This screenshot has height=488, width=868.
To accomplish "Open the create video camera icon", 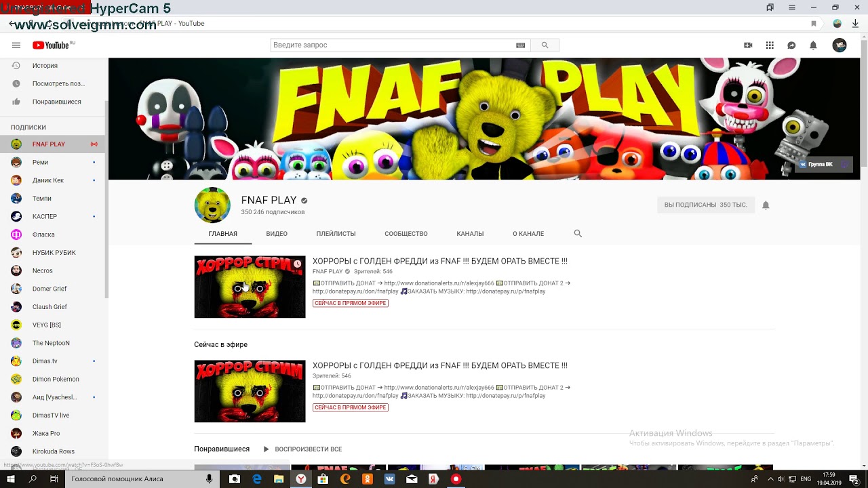I will (x=748, y=45).
